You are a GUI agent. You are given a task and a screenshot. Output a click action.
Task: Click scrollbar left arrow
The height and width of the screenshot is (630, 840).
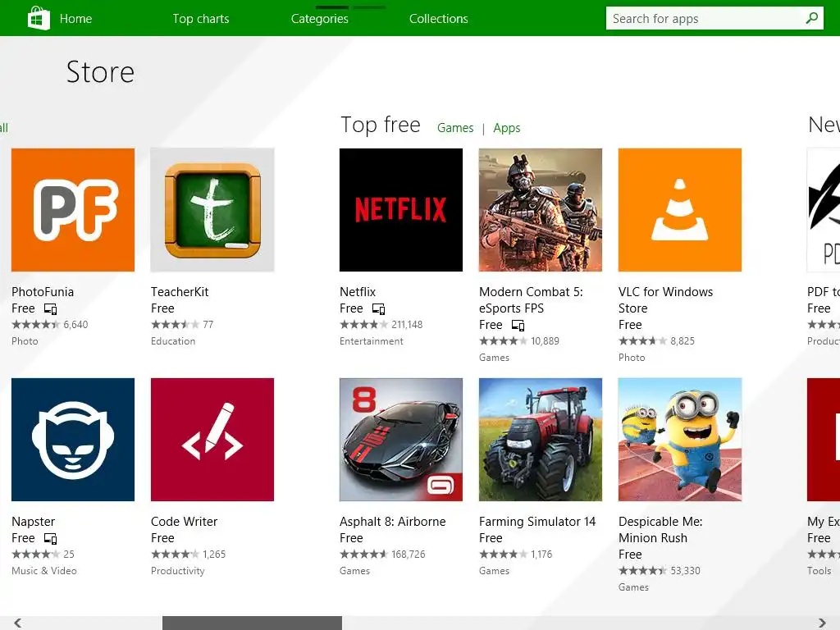click(x=18, y=623)
